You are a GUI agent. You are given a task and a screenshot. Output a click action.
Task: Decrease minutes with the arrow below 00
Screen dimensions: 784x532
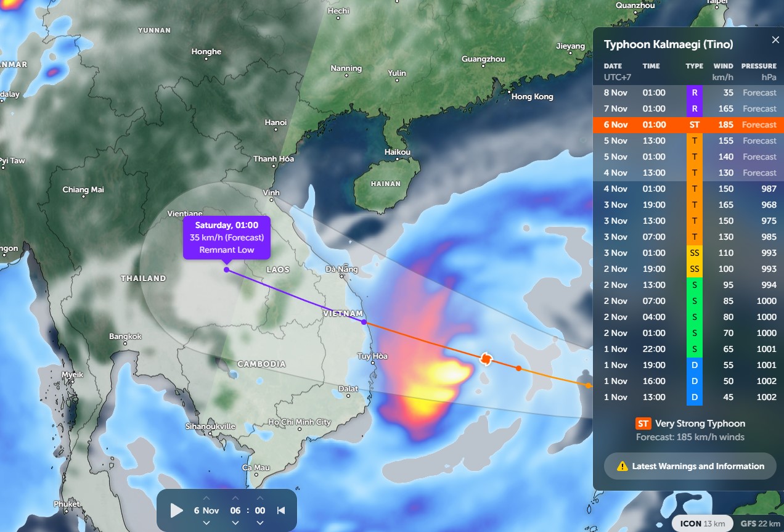[x=260, y=523]
